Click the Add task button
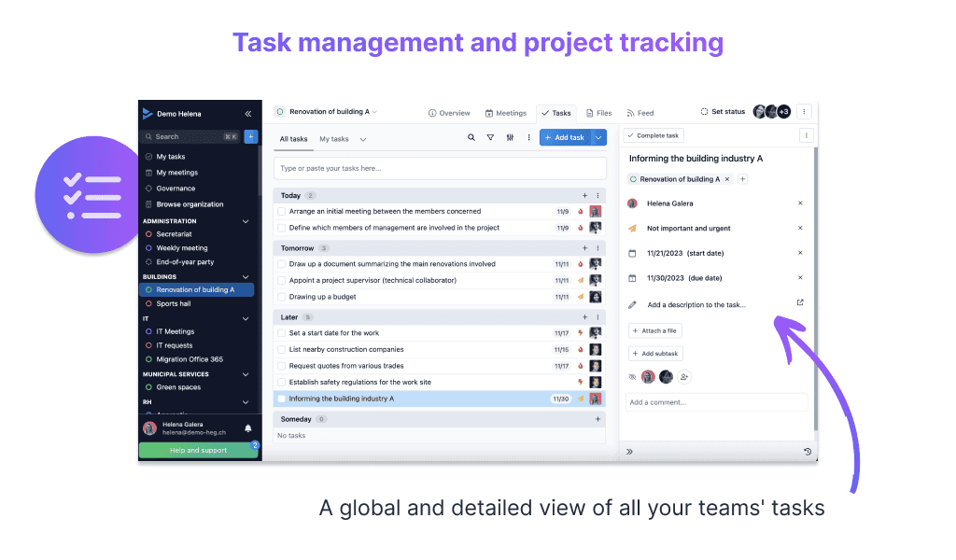 point(565,138)
